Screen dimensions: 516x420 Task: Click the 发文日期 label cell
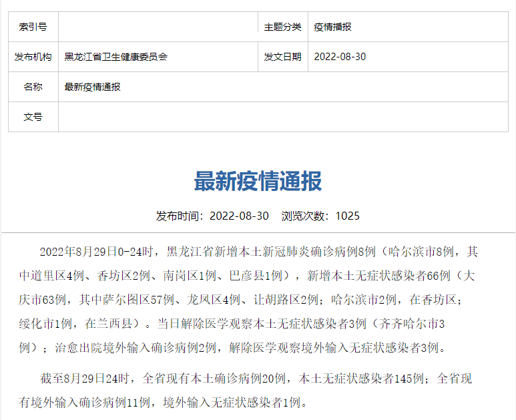(x=282, y=57)
